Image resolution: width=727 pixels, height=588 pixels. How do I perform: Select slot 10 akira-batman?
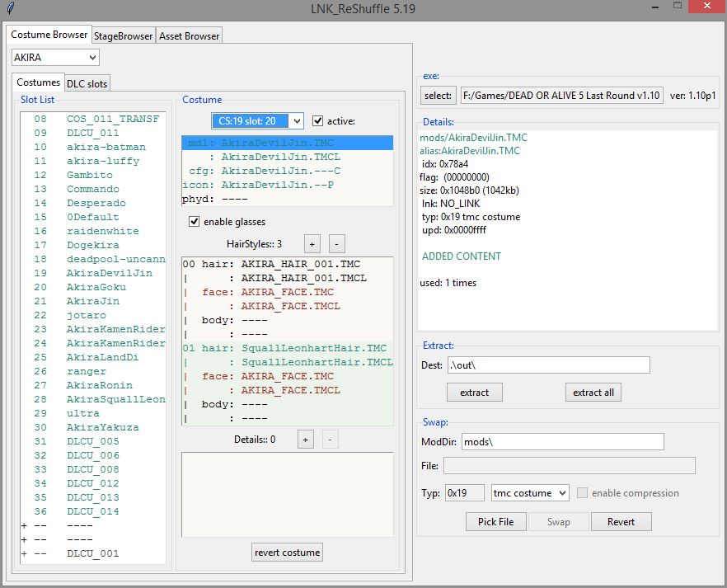click(92, 147)
